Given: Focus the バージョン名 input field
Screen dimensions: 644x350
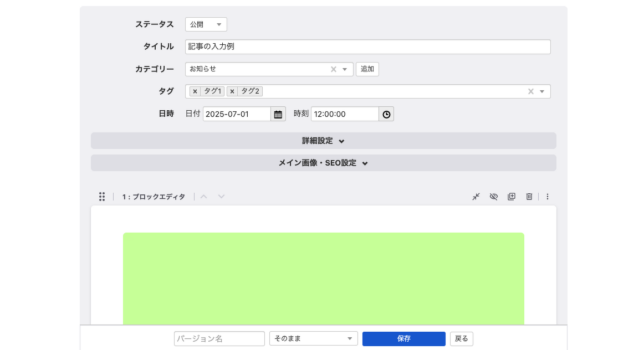Looking at the screenshot, I should 219,338.
